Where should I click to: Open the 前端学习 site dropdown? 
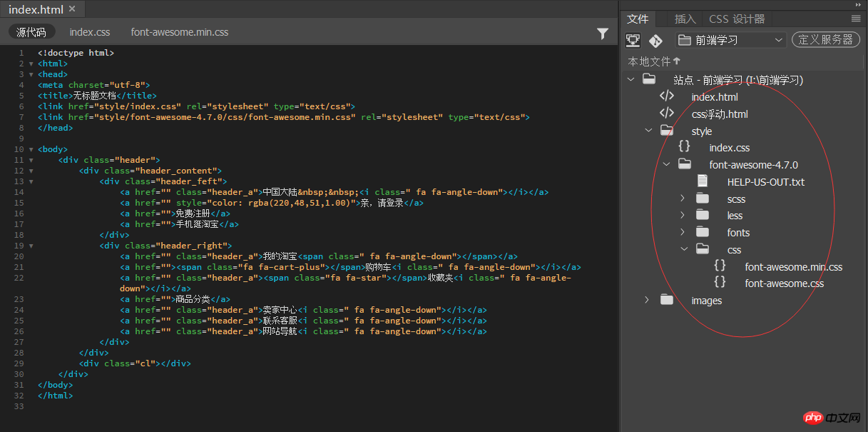tap(730, 40)
